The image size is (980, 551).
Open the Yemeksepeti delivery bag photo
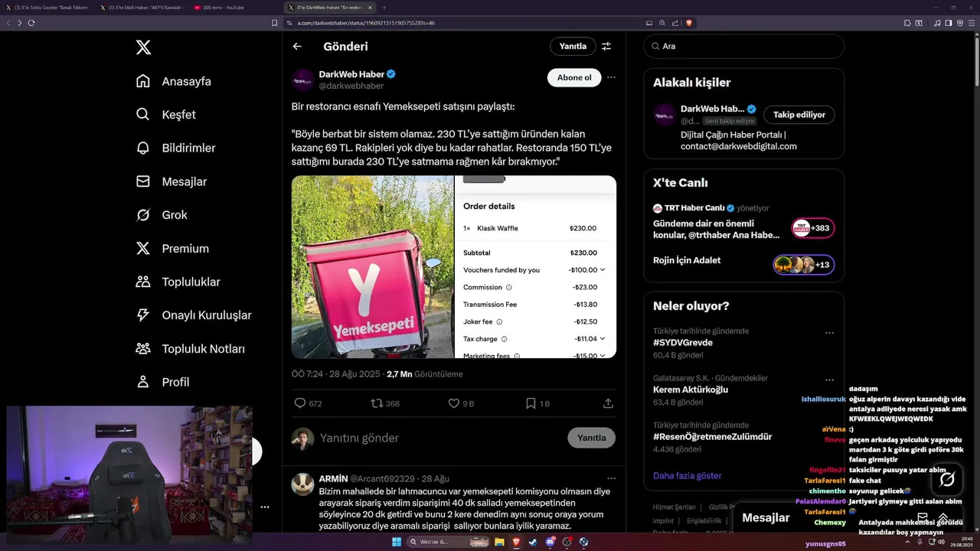tap(372, 267)
